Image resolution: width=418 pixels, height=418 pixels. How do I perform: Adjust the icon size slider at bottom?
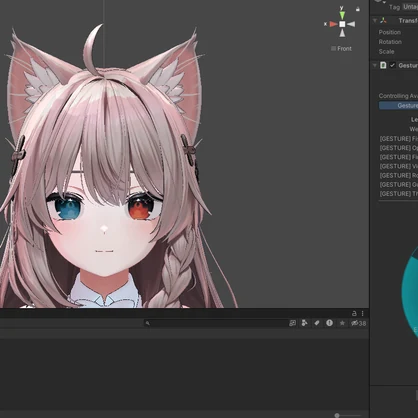pyautogui.click(x=347, y=415)
